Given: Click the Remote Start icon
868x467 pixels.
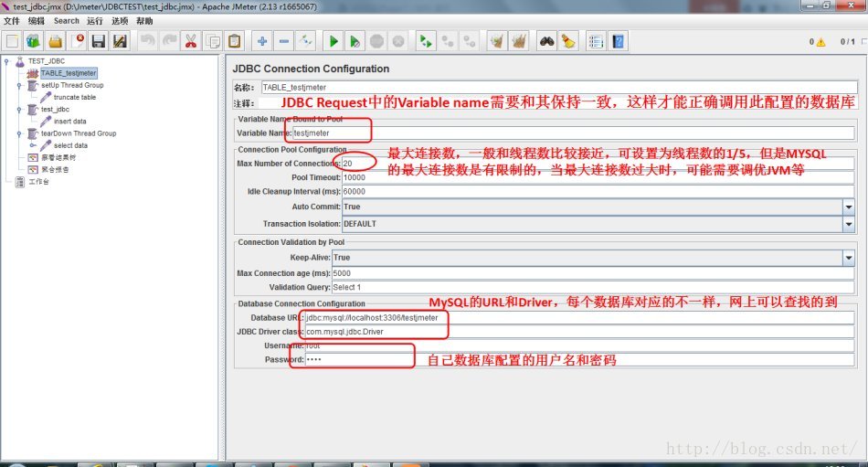Looking at the screenshot, I should pos(425,41).
